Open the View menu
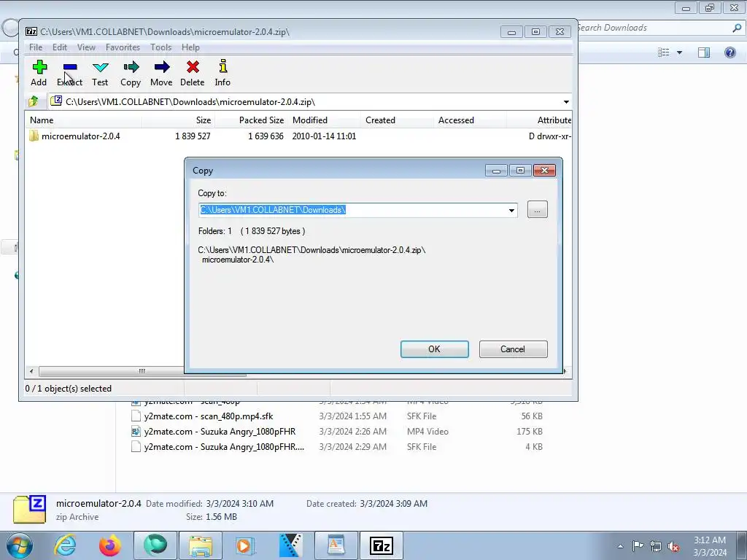747x560 pixels. (86, 47)
